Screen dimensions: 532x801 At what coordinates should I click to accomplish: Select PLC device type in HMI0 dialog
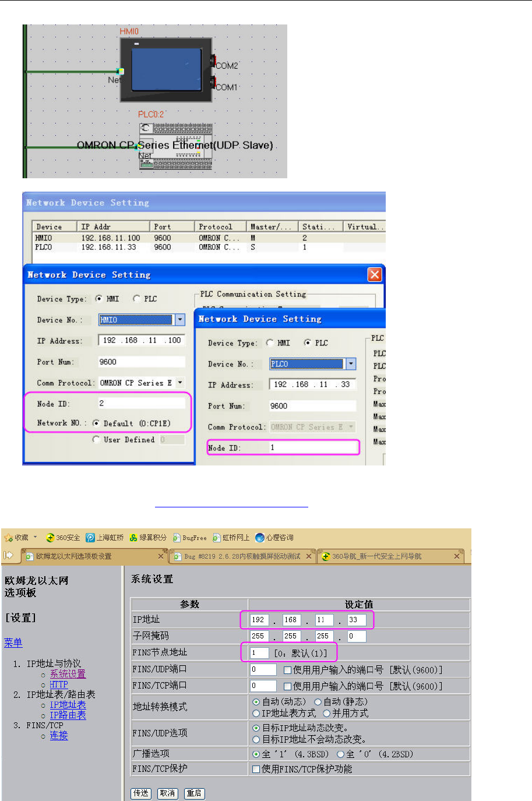tap(137, 298)
